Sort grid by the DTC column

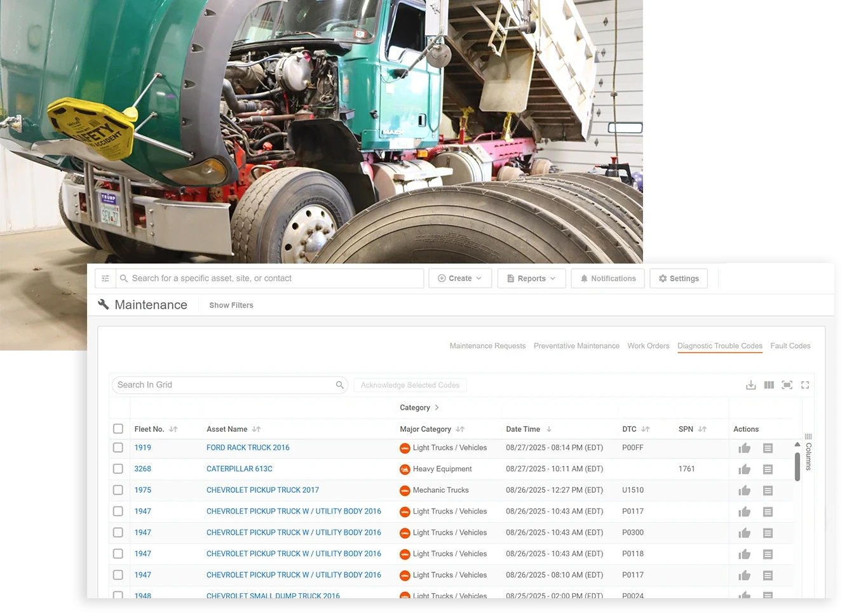pos(645,429)
